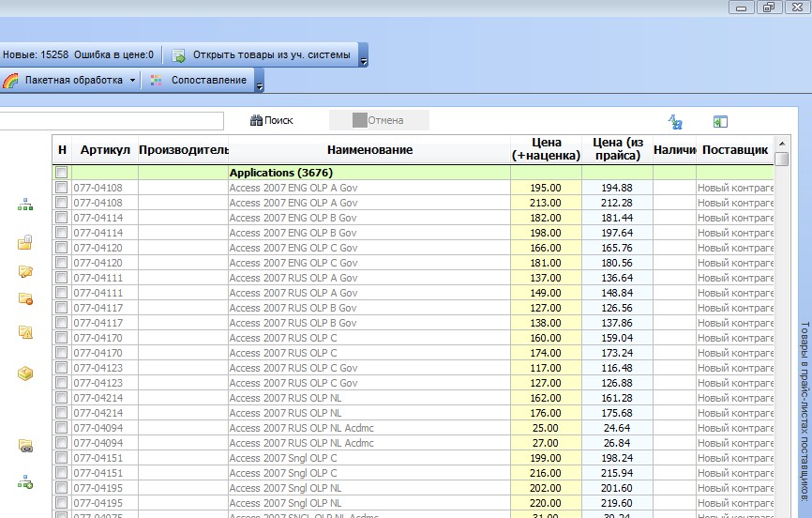Restore the window using the restore icon

(x=770, y=8)
